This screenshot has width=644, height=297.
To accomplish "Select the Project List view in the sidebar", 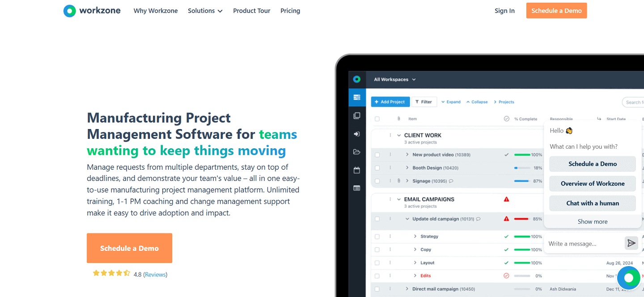I will coord(357,97).
